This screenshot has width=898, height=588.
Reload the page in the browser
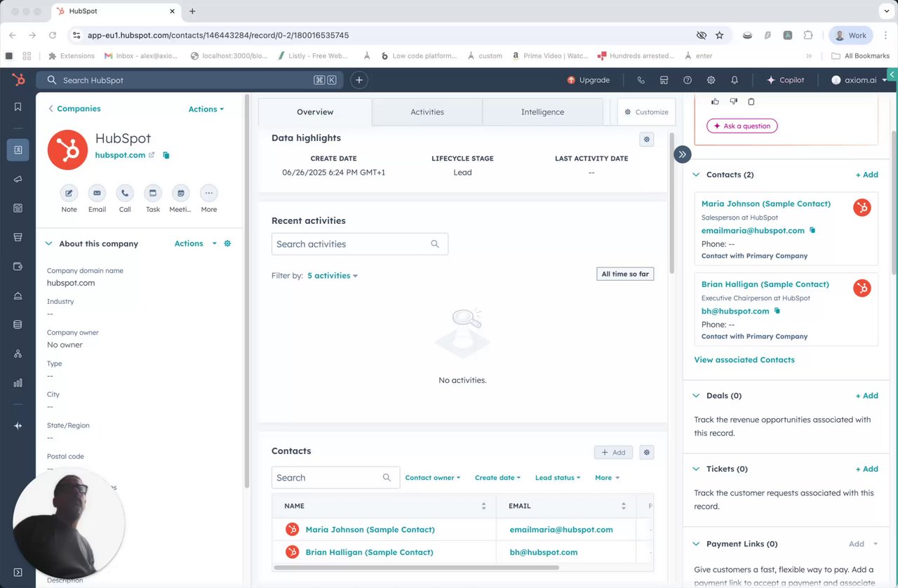(x=53, y=35)
